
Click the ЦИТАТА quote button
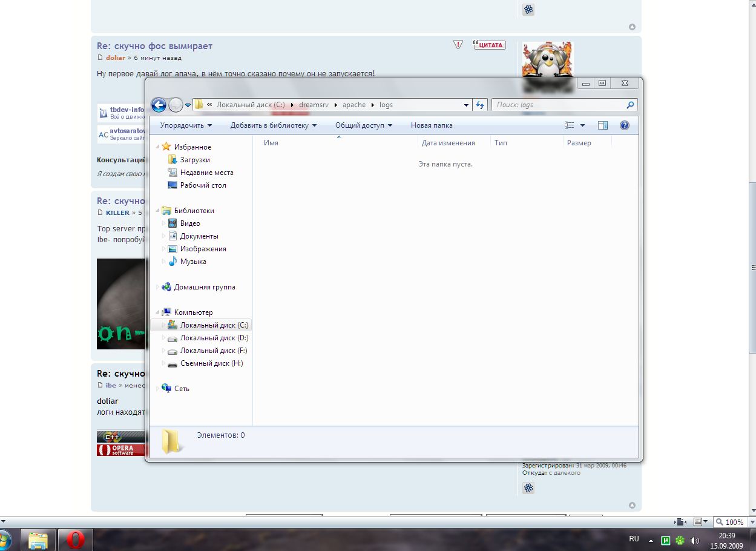pos(489,45)
